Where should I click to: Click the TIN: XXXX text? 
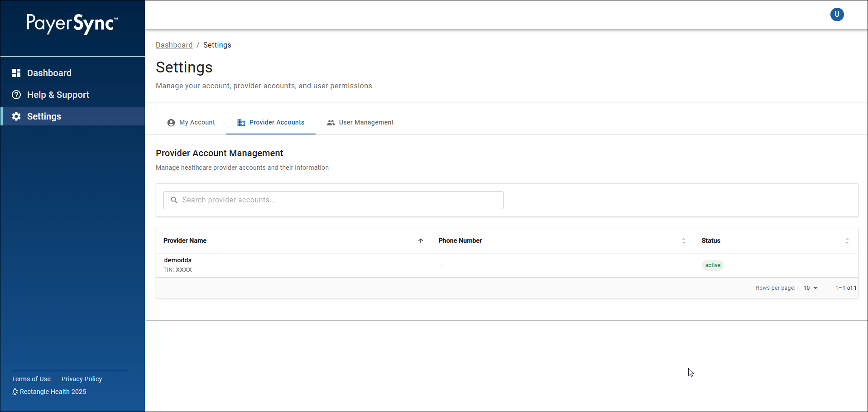click(178, 270)
